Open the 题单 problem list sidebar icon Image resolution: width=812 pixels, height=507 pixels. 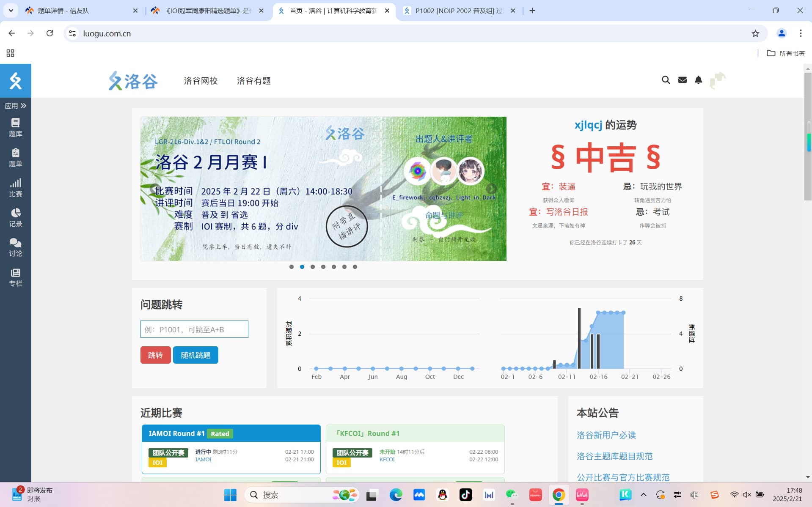point(15,158)
